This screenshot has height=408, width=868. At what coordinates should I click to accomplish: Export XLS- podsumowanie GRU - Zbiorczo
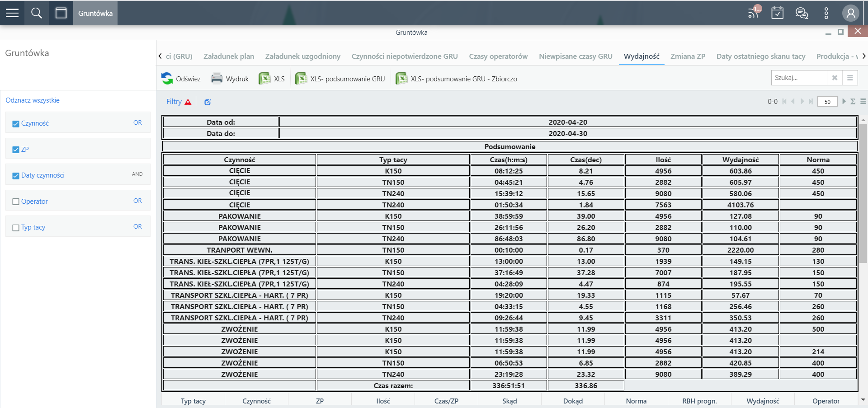coord(456,79)
